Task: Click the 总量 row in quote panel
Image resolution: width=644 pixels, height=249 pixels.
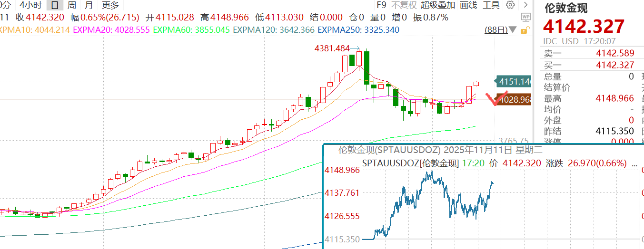Action: [x=589, y=77]
